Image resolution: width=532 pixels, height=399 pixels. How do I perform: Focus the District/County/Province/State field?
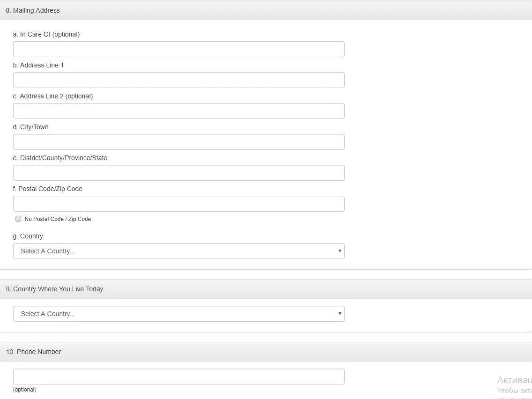coord(178,173)
